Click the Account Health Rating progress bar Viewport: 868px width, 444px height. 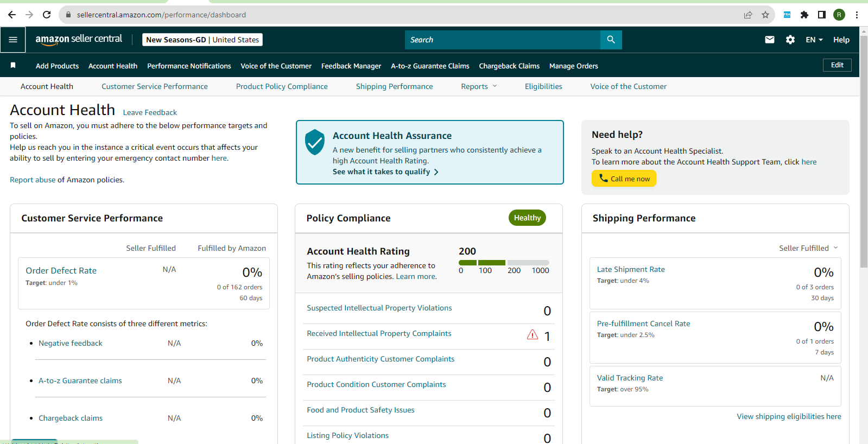[504, 263]
